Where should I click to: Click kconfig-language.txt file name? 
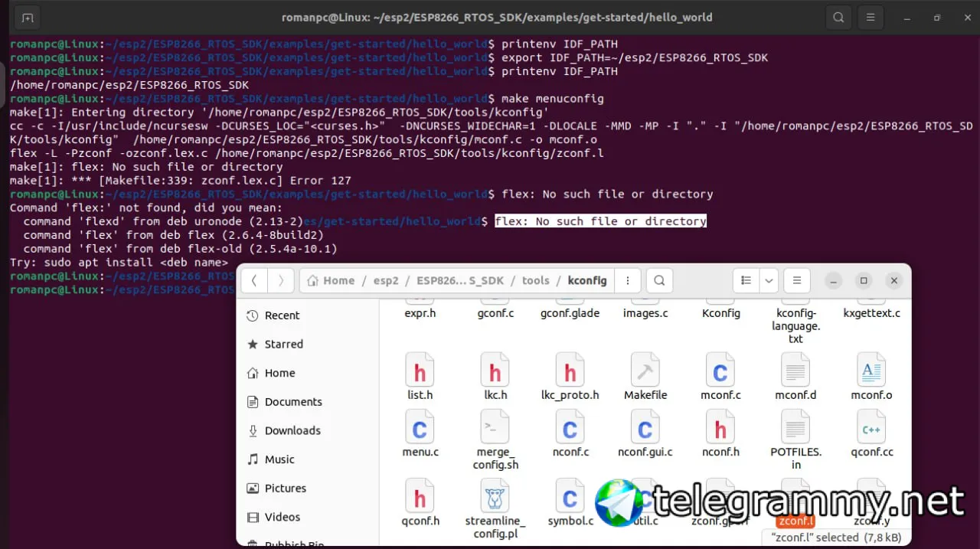pyautogui.click(x=795, y=325)
